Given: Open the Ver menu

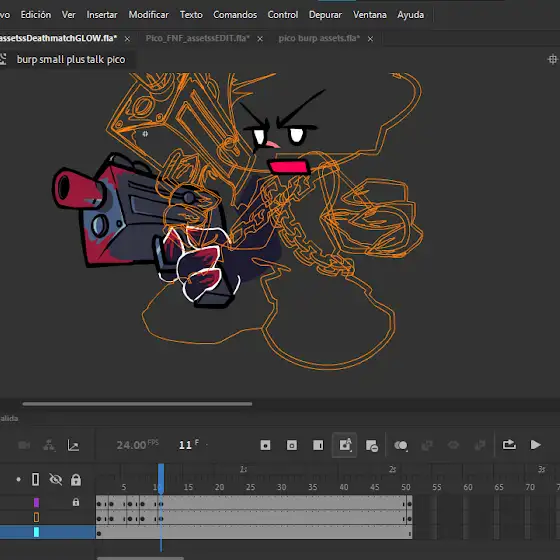Looking at the screenshot, I should (68, 15).
